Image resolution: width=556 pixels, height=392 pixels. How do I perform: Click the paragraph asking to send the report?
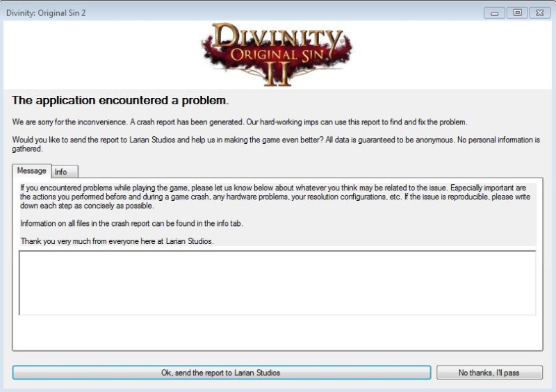(276, 144)
